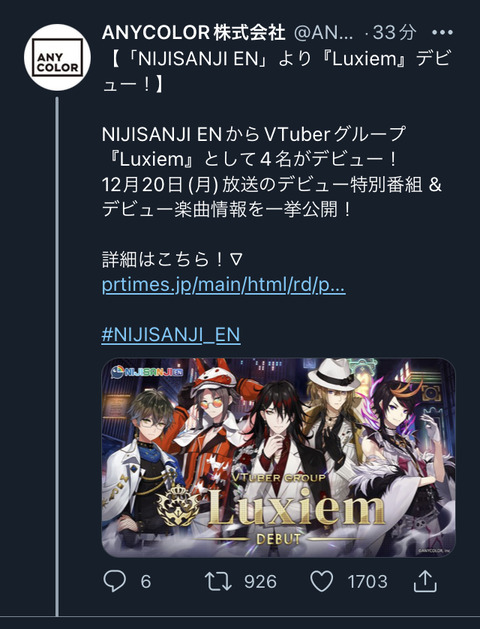Open the three-dot more options menu
The image size is (480, 629).
[x=442, y=33]
